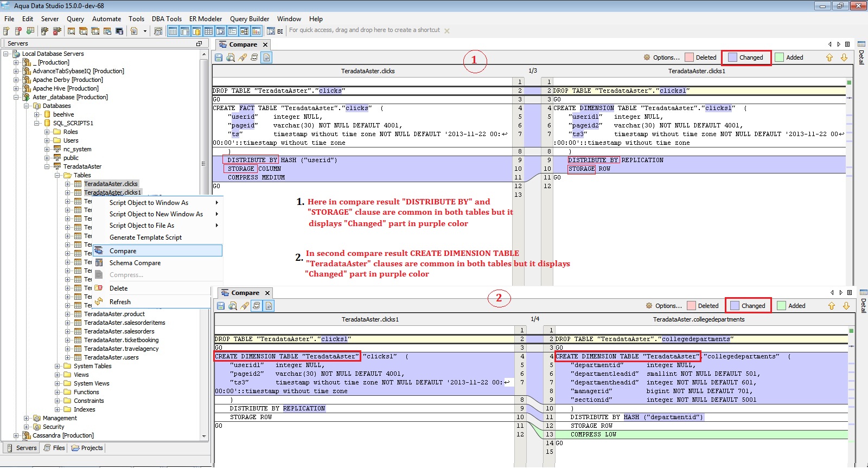Expand the Cassandra [Production] server

point(16,435)
